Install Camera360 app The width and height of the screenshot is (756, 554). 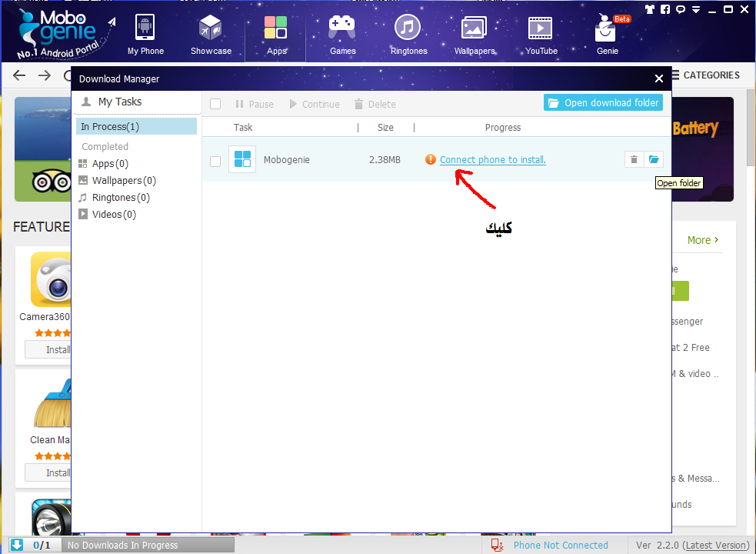pyautogui.click(x=48, y=349)
